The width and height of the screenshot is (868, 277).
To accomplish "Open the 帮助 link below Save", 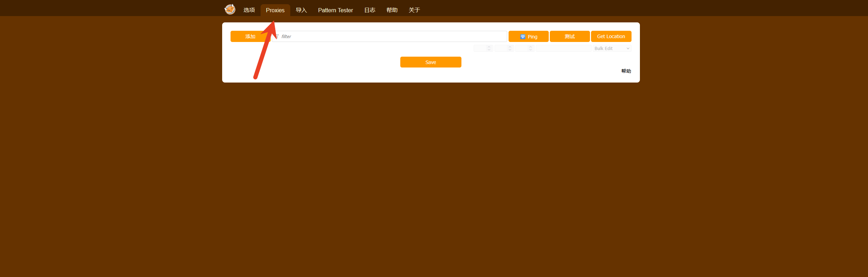I will click(x=626, y=71).
